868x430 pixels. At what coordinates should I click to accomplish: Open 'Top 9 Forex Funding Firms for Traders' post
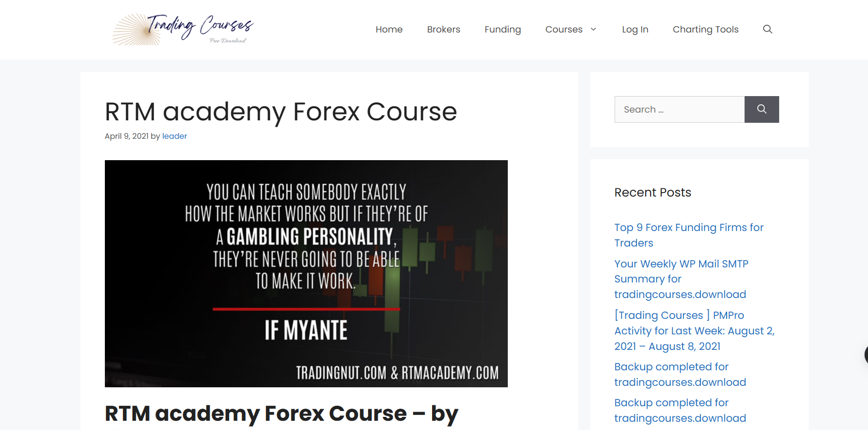(x=689, y=235)
